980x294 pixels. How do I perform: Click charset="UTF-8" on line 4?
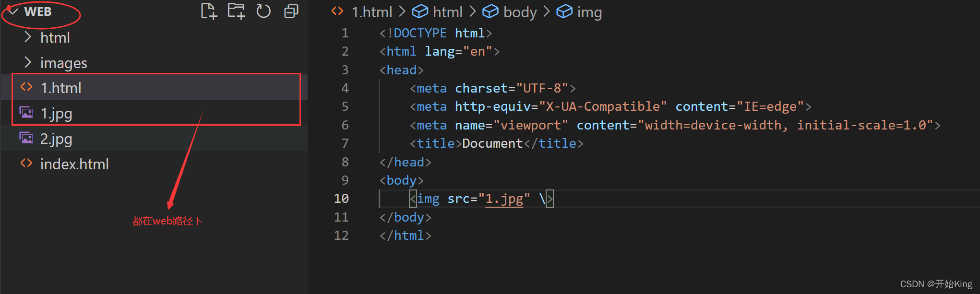point(512,88)
